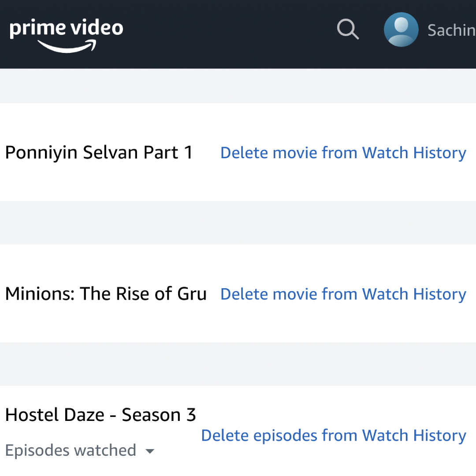Delete Hostel Daze episodes from Watch History
The width and height of the screenshot is (476, 476).
(334, 435)
